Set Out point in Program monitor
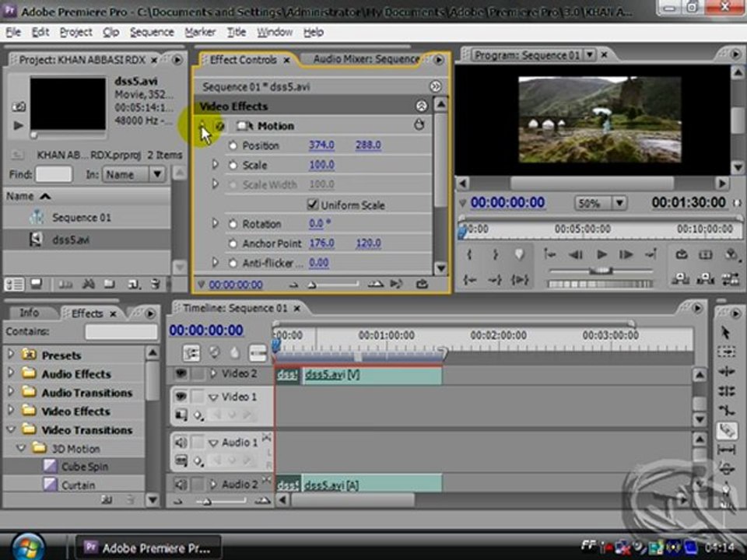The width and height of the screenshot is (747, 560). pyautogui.click(x=495, y=255)
